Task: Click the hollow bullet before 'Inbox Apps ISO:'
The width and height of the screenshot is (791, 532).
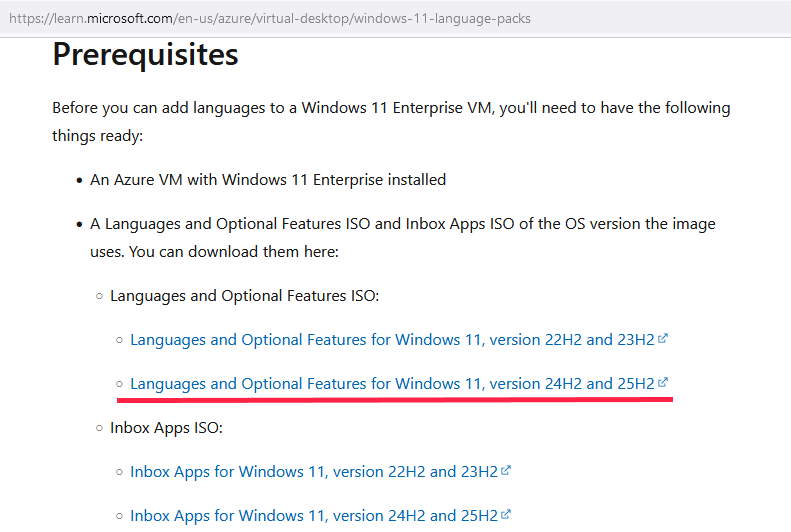Action: (99, 428)
